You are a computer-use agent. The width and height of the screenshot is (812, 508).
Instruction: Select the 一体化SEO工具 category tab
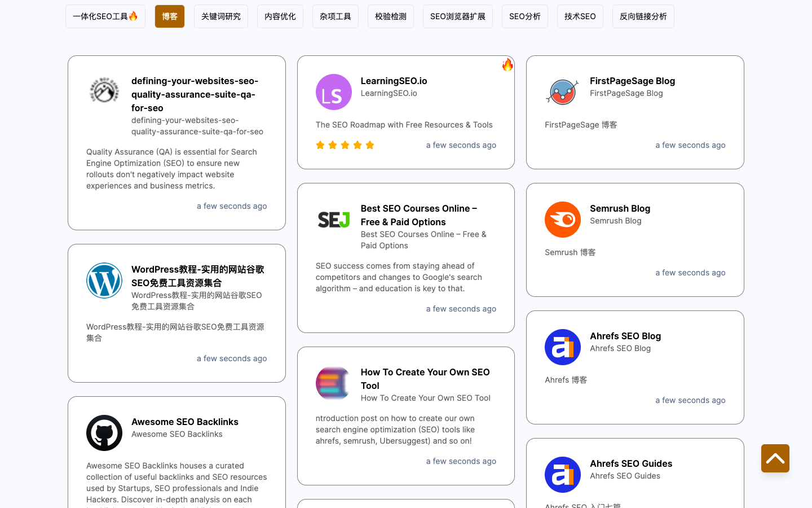[105, 16]
